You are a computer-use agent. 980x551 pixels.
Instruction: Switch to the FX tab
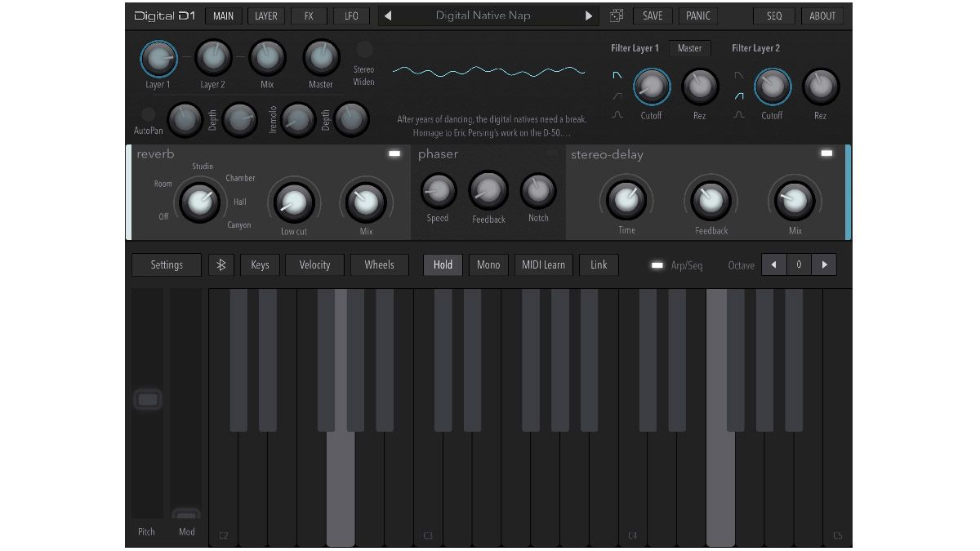click(308, 16)
